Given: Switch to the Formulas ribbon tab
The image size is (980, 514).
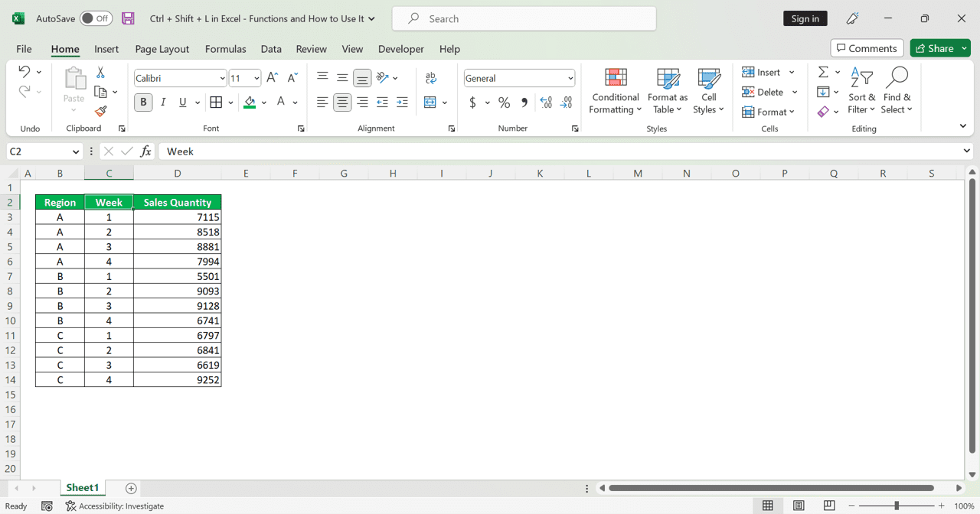Looking at the screenshot, I should (x=225, y=48).
